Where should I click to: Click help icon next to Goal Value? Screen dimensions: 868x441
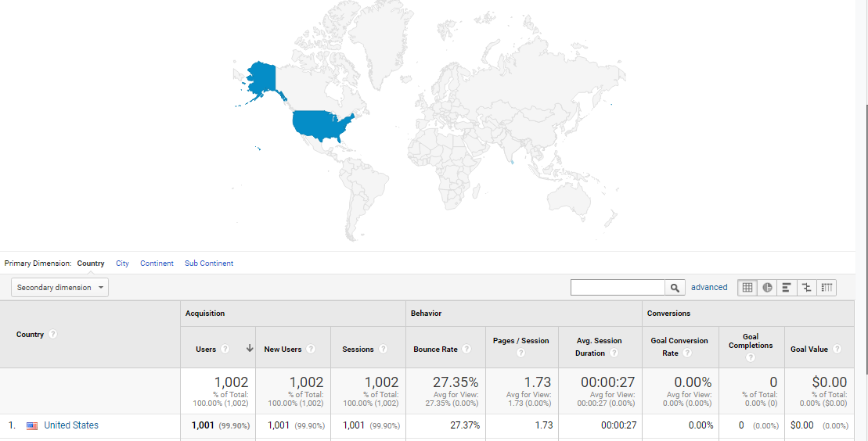[837, 350]
